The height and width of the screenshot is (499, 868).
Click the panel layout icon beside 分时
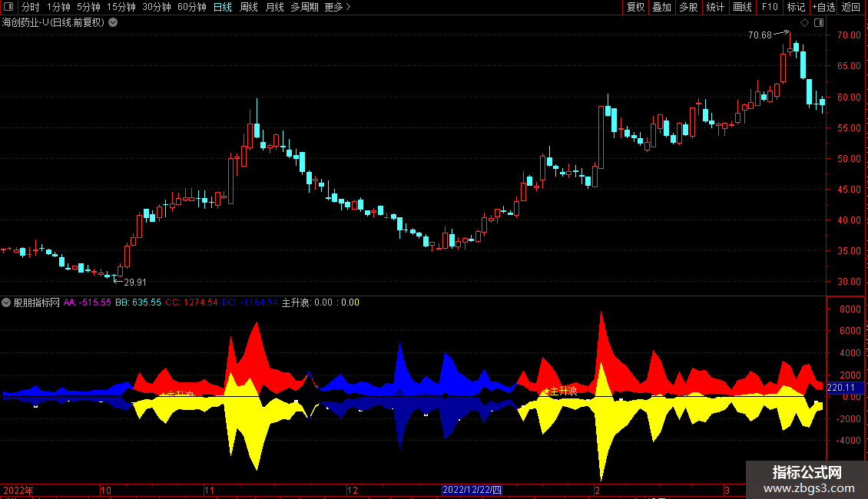[x=8, y=7]
